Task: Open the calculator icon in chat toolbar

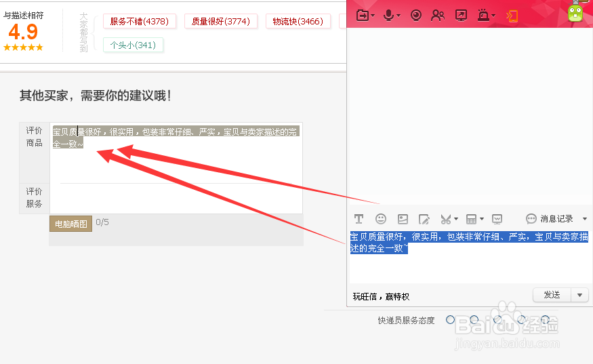Action: point(471,219)
